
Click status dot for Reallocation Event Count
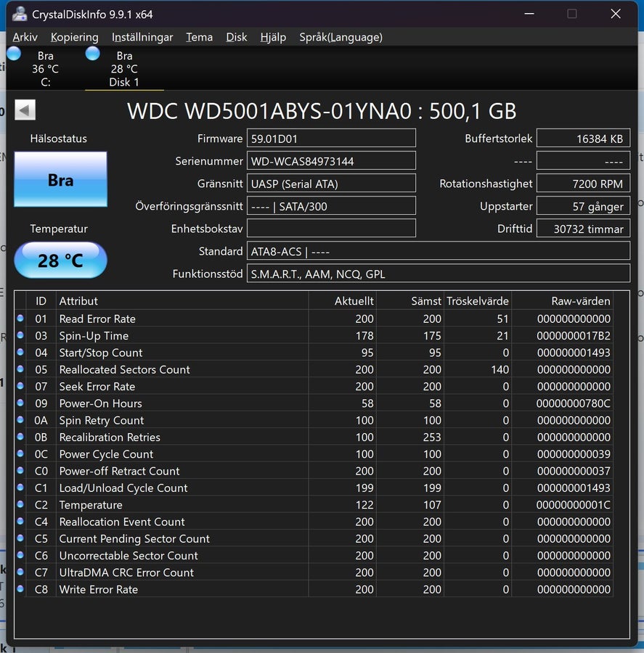pos(20,521)
